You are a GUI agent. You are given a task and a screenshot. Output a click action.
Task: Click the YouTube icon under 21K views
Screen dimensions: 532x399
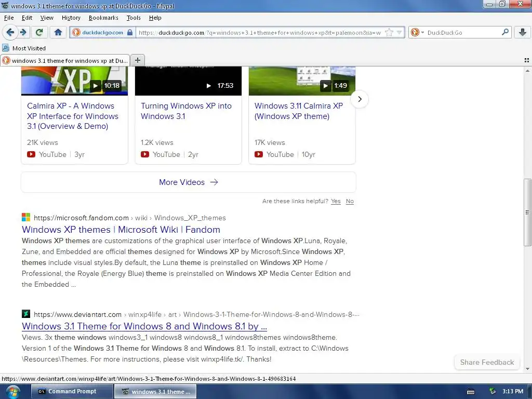pyautogui.click(x=31, y=154)
